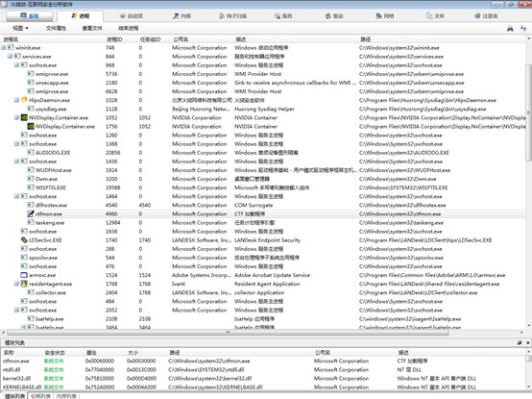Open the 内存列表 bottom tab
532x399 pixels.
(66, 396)
